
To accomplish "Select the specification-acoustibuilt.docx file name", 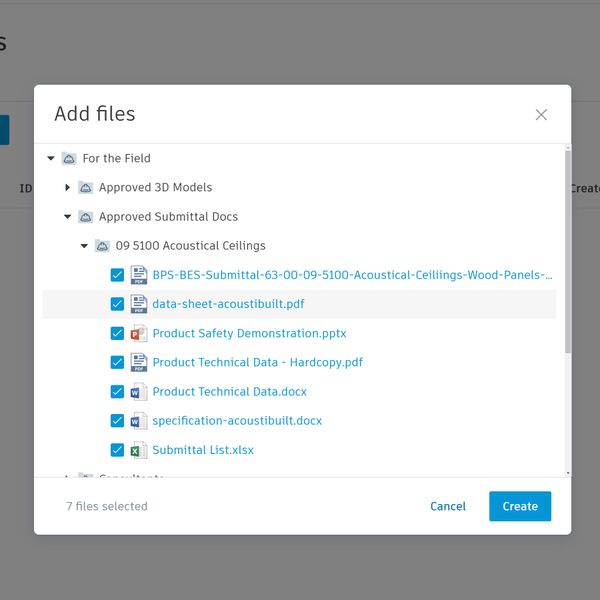I will (x=237, y=421).
